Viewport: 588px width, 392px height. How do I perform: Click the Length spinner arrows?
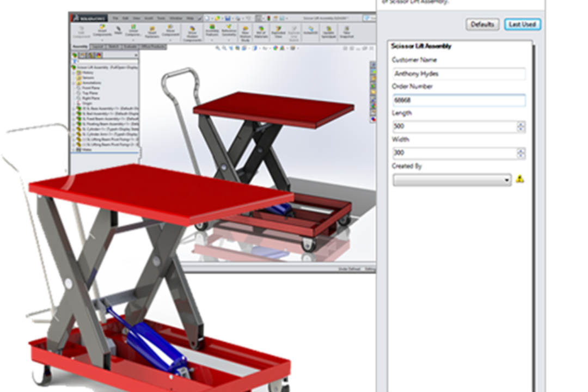tap(521, 126)
